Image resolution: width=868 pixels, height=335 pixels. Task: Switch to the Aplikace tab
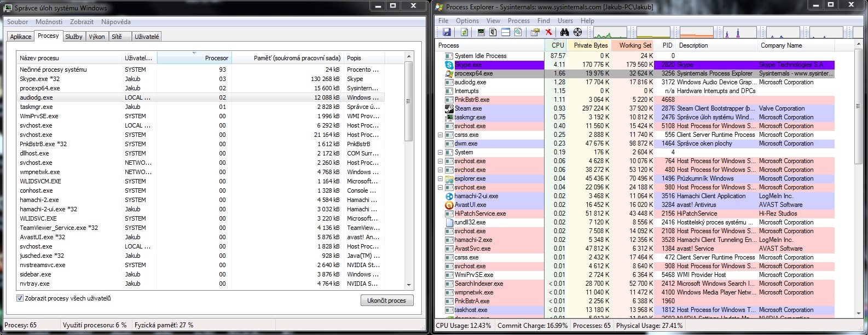(x=21, y=37)
